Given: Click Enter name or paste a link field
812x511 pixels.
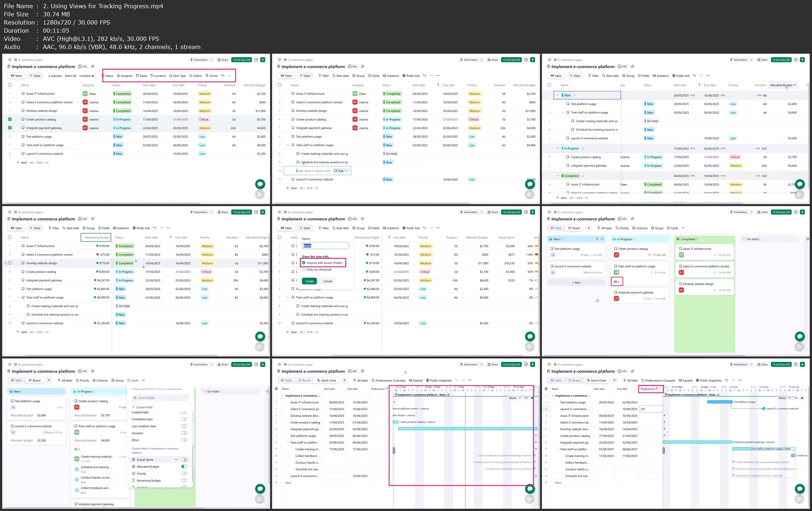Looking at the screenshot, I should pyautogui.click(x=314, y=171).
